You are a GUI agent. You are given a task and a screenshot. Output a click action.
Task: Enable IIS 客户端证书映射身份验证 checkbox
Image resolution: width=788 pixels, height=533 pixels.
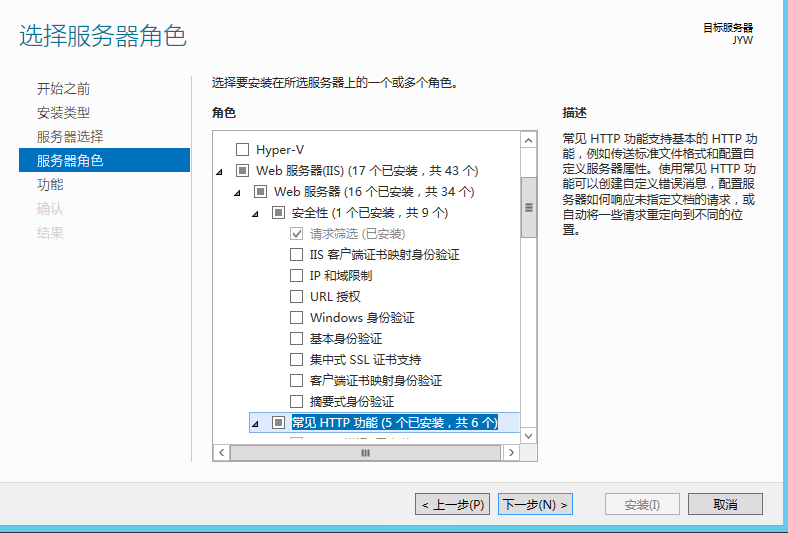pos(296,255)
